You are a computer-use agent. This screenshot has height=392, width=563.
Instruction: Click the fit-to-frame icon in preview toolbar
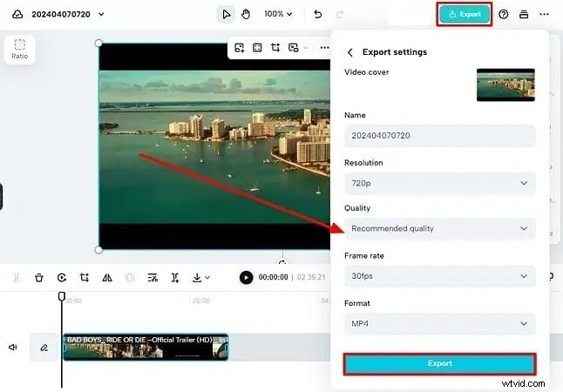[x=257, y=48]
